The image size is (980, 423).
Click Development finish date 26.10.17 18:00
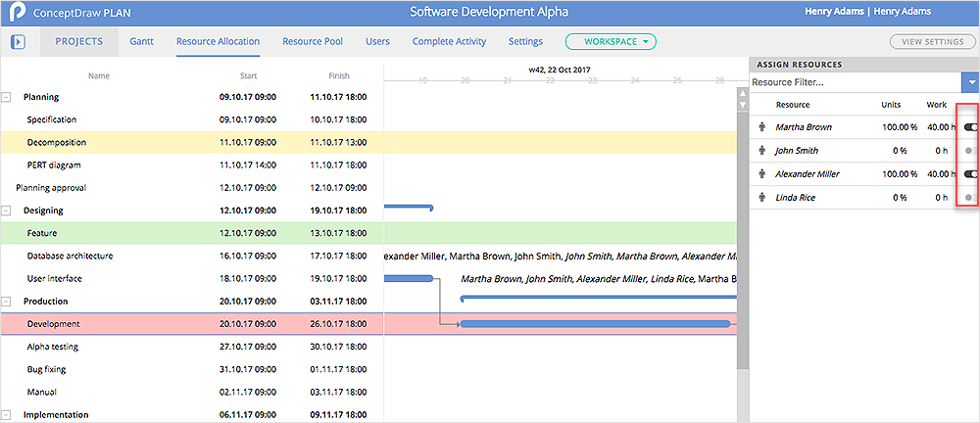[x=338, y=324]
